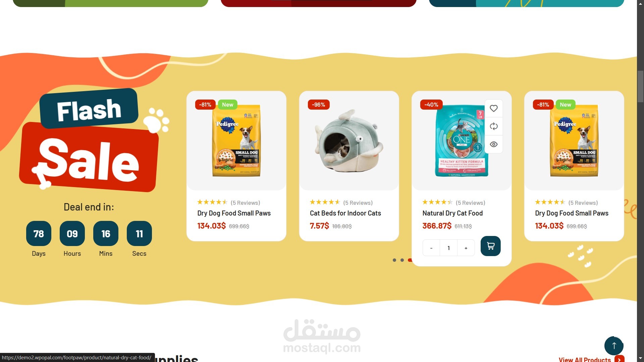Click the star rating on Cat Beds

click(x=325, y=202)
